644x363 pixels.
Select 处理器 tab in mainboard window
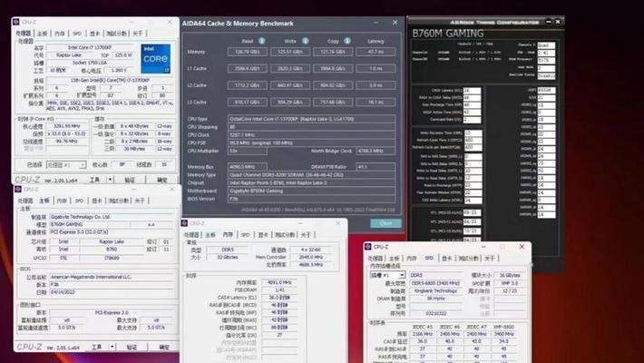point(25,201)
